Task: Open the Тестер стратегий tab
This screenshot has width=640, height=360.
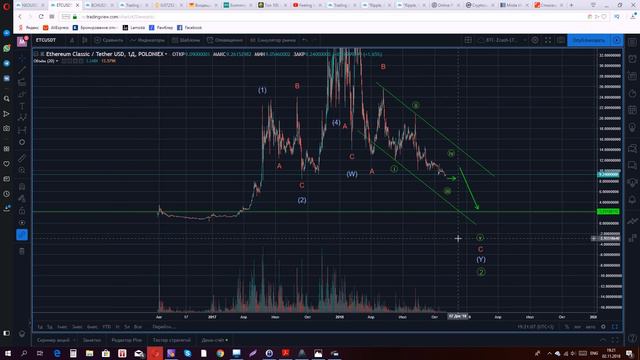Action: tap(171, 340)
